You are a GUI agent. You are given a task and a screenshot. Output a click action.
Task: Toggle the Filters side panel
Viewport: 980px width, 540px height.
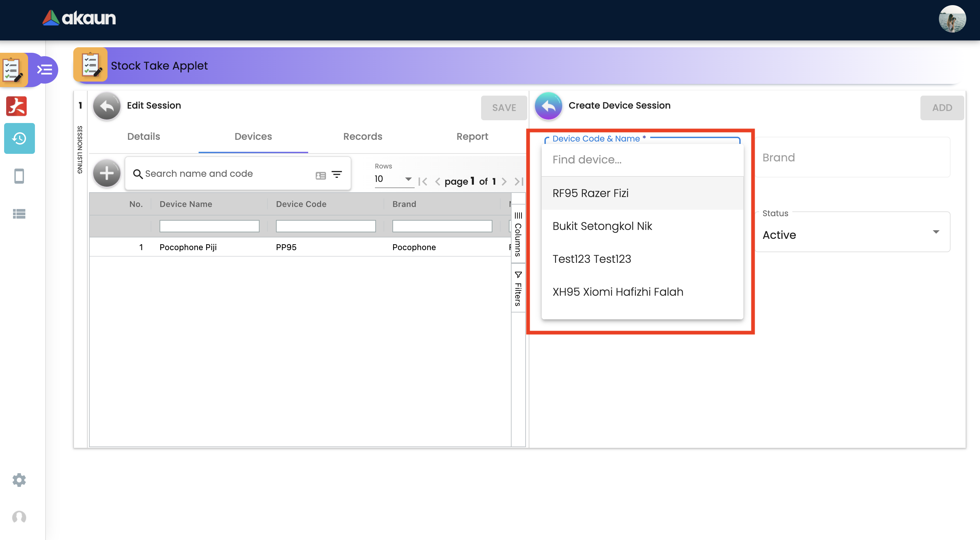click(518, 289)
